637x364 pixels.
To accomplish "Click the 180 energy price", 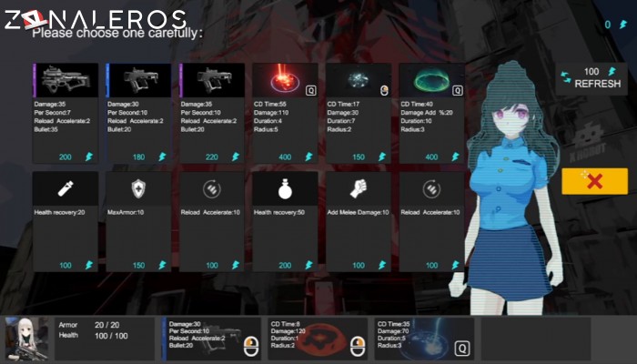I will (138, 157).
